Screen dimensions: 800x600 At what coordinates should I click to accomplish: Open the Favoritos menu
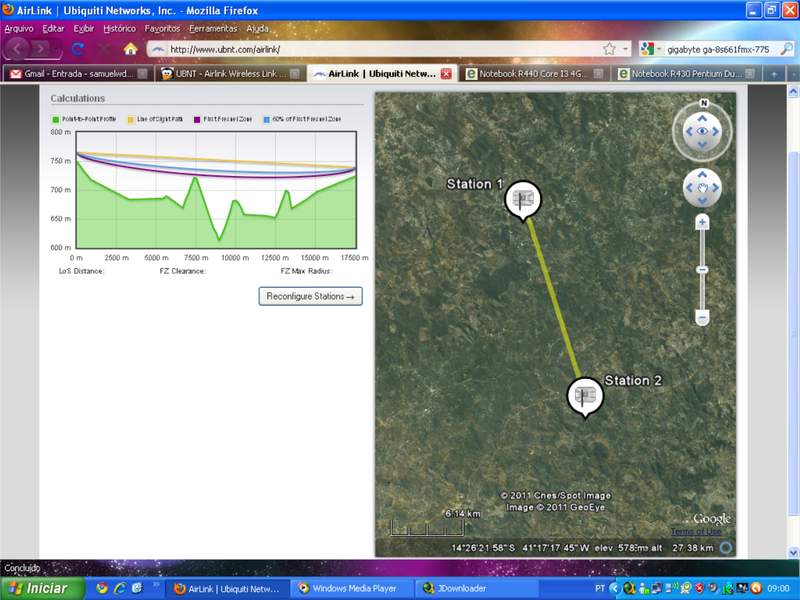[x=162, y=29]
